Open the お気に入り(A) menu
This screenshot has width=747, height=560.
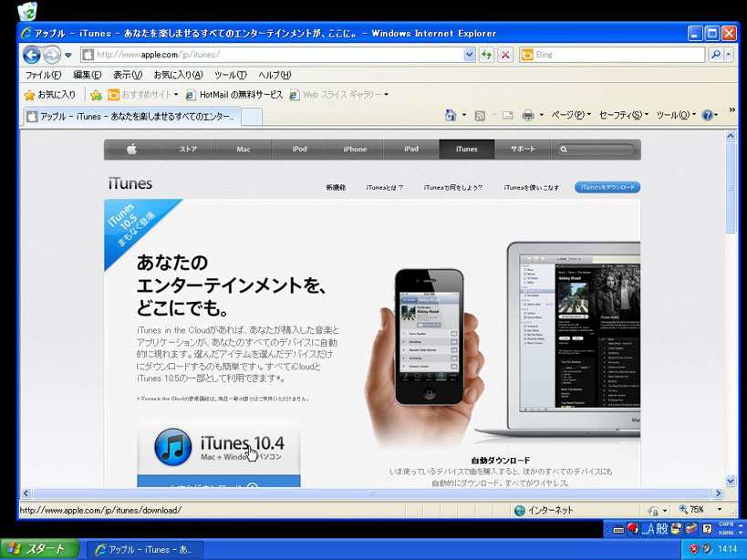pyautogui.click(x=178, y=75)
